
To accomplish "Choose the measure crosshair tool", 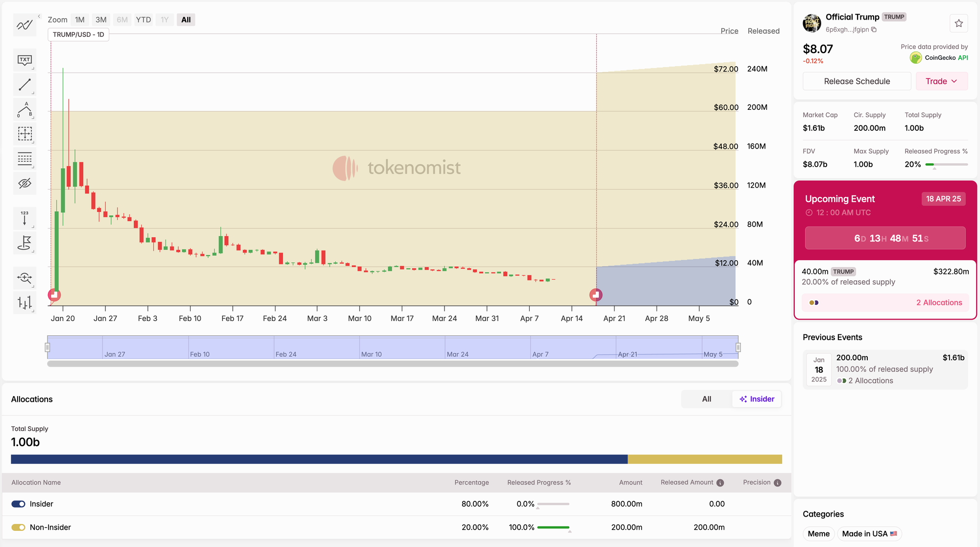I will (24, 134).
